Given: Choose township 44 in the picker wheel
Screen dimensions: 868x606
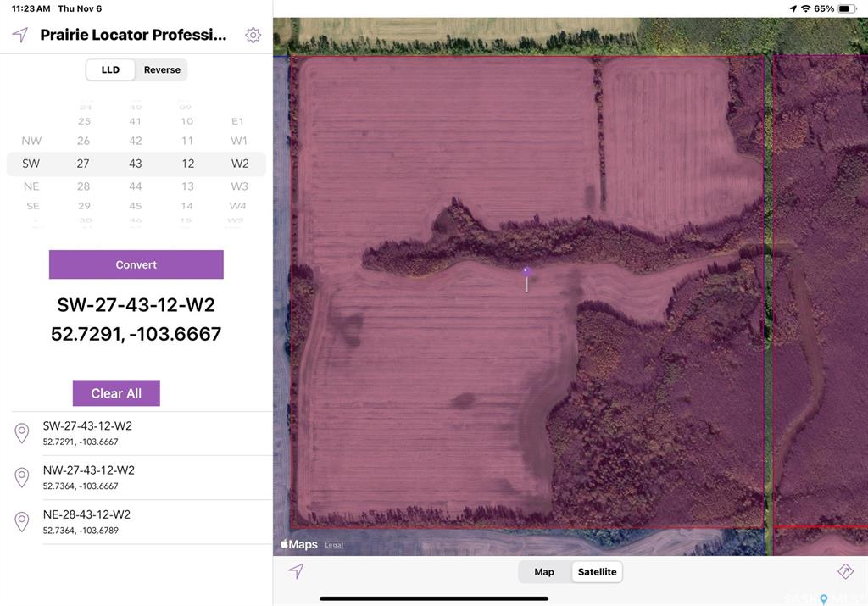Looking at the screenshot, I should click(135, 186).
